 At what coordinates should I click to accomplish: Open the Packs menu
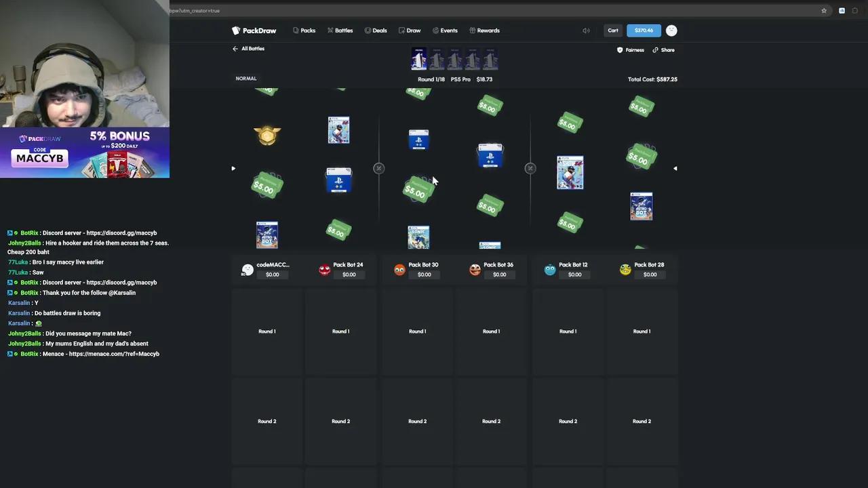pos(304,30)
